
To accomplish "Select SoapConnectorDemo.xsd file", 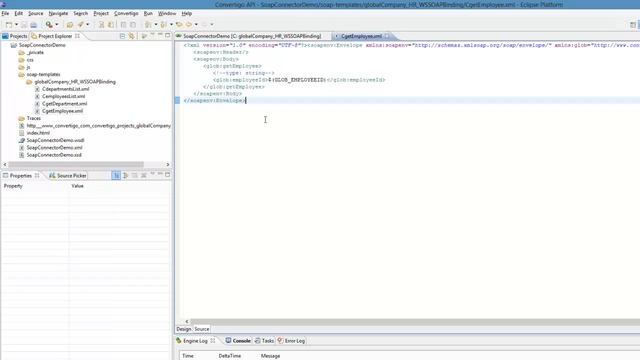I will pos(54,155).
